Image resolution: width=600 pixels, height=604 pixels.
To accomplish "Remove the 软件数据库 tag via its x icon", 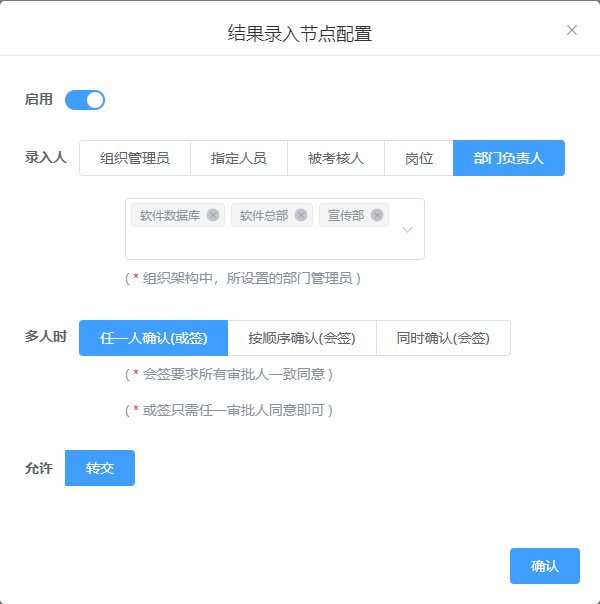I will point(213,215).
